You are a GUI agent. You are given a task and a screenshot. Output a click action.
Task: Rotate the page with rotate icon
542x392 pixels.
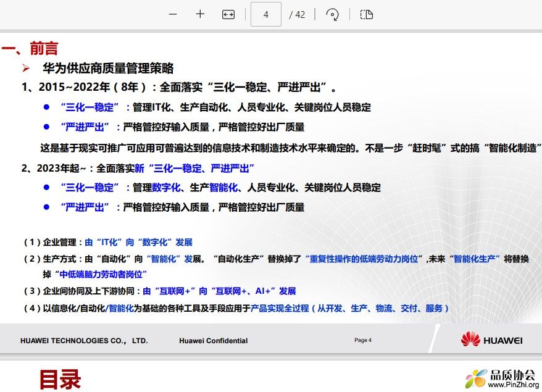pyautogui.click(x=332, y=15)
